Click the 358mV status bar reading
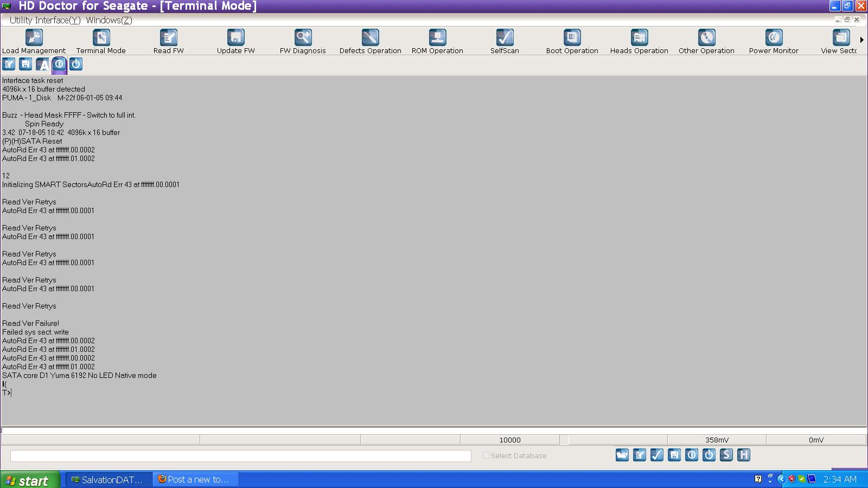Screen dimensions: 868x488 717,440
